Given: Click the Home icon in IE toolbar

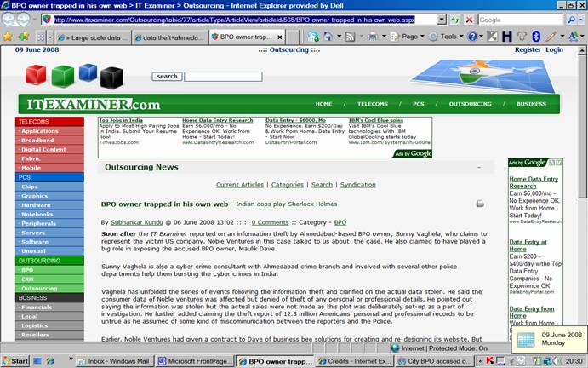Looking at the screenshot, I should (x=328, y=37).
